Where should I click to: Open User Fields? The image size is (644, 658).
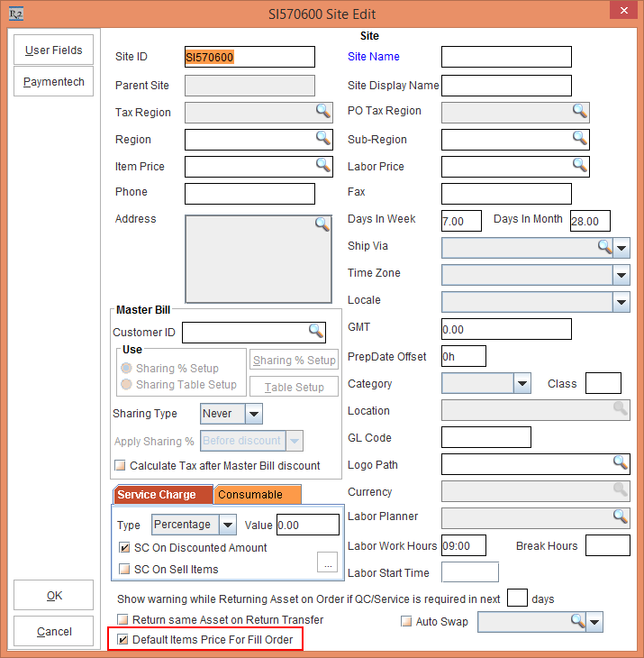click(54, 50)
